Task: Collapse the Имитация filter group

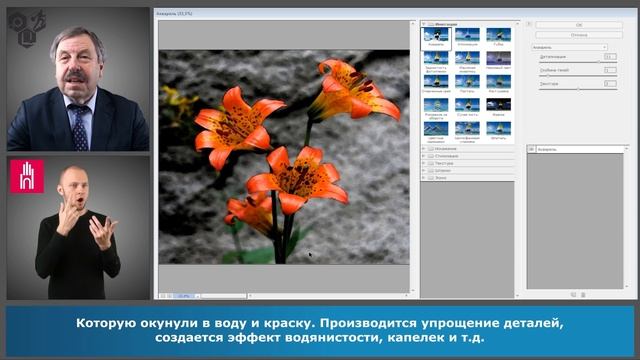Action: (424, 24)
